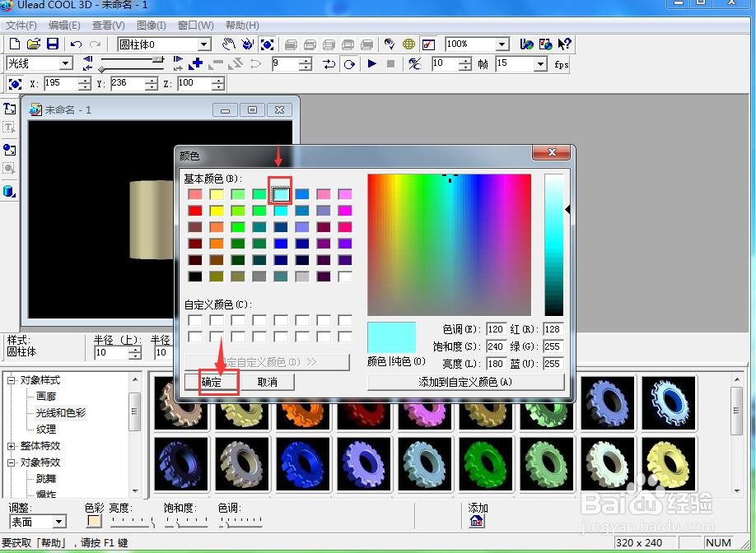
Task: Click the New document icon
Action: (15, 44)
